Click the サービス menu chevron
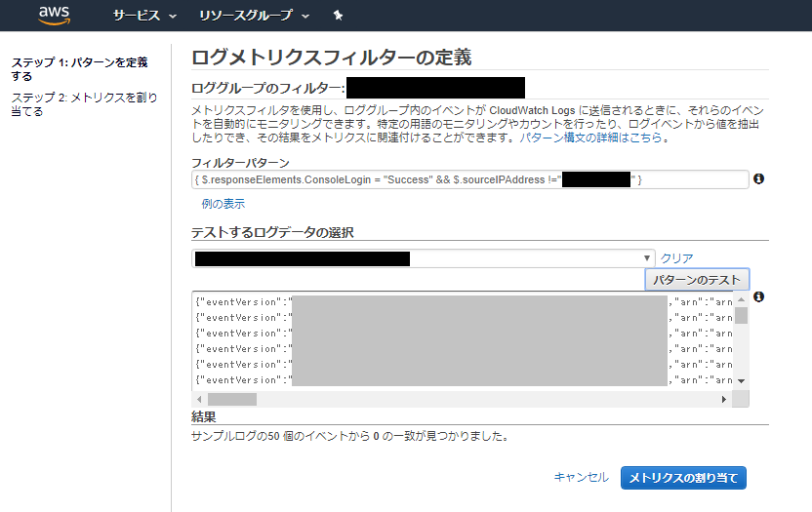This screenshot has height=512, width=812. (173, 17)
